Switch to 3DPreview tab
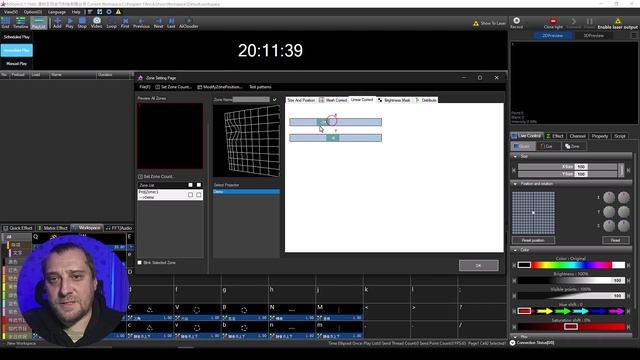This screenshot has width=640, height=360. 593,36
